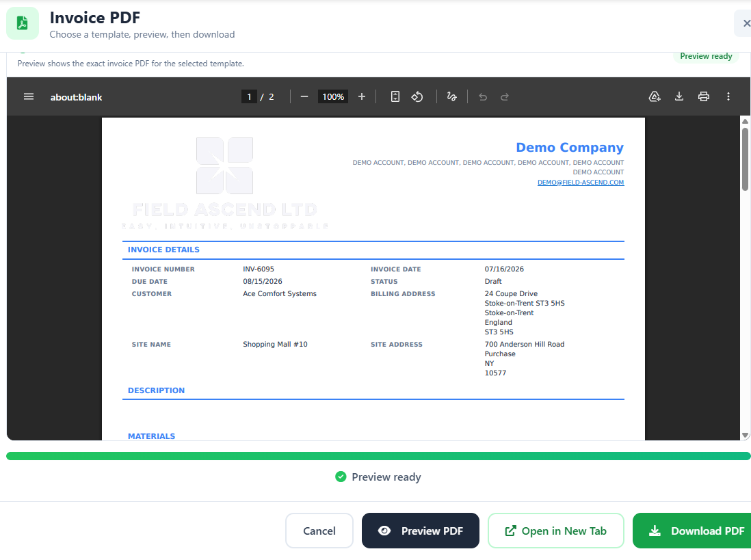Open the PDF viewer more actions menu

click(x=728, y=96)
